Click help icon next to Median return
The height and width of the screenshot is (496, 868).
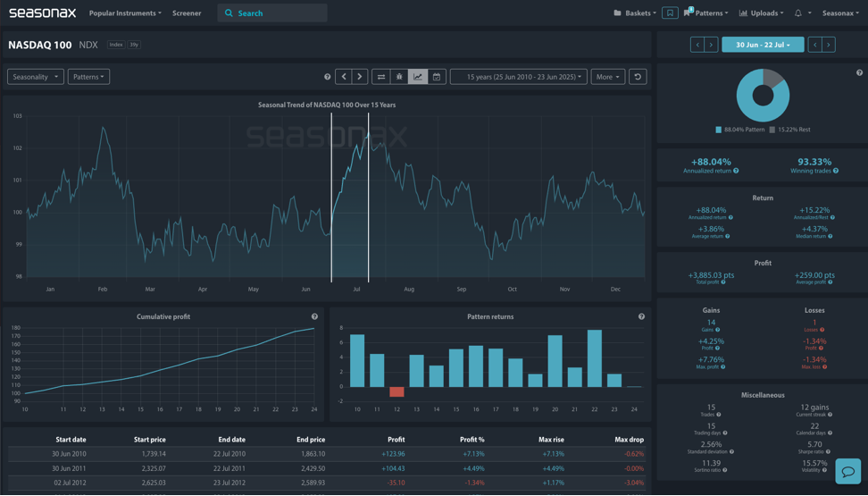pyautogui.click(x=830, y=236)
